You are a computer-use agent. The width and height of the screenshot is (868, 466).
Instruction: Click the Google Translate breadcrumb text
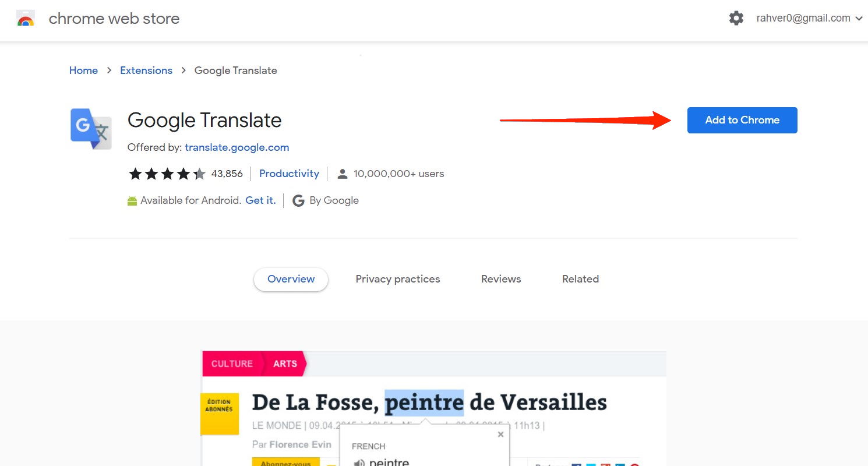pyautogui.click(x=235, y=70)
